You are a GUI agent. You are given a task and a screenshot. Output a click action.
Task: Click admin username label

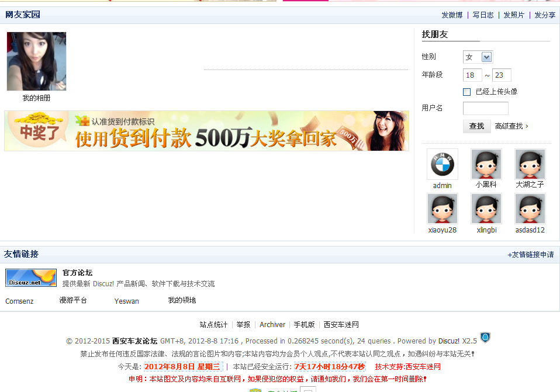pyautogui.click(x=442, y=186)
